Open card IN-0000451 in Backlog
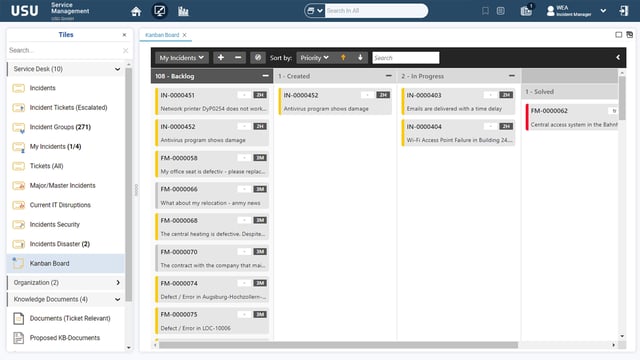This screenshot has width=640, height=360. [212, 102]
